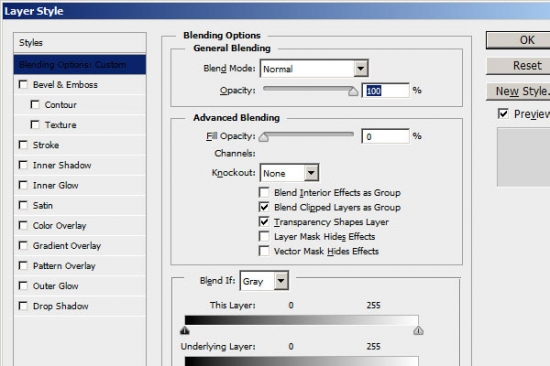
Task: Select the white This Layer slider handle
Action: point(418,331)
